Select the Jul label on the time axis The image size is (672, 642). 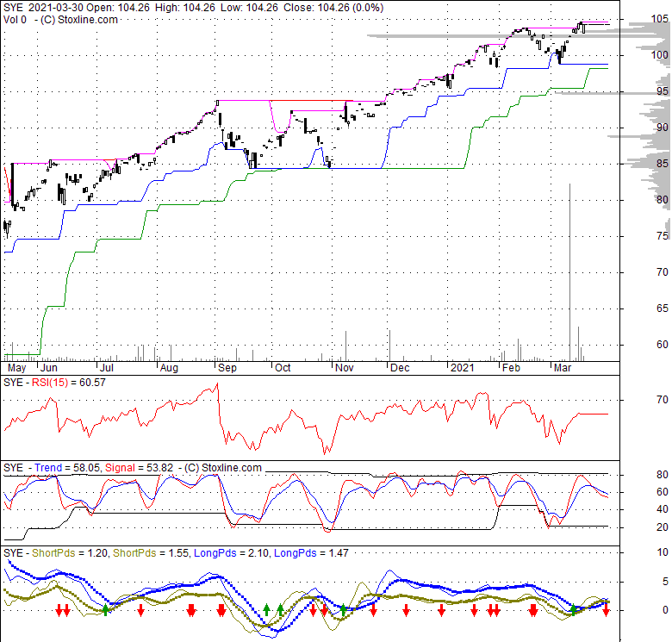[106, 368]
